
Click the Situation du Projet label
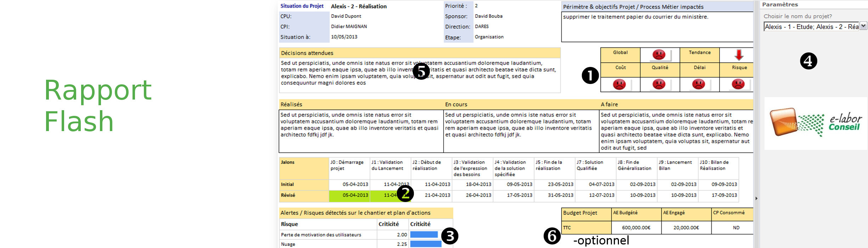tap(302, 6)
